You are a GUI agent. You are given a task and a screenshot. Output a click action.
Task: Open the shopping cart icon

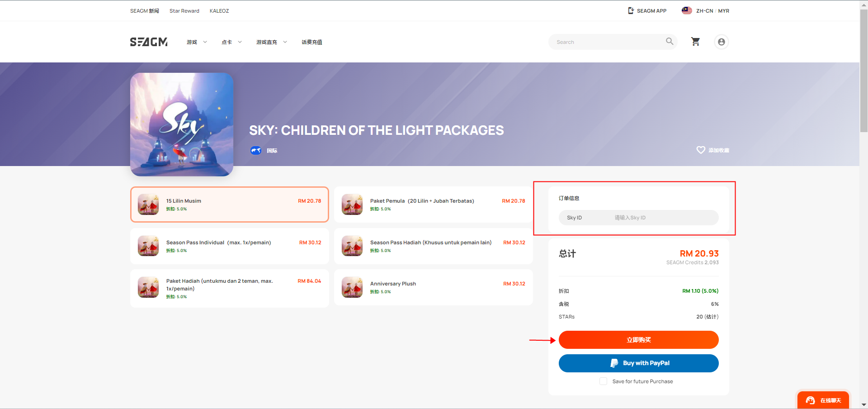click(x=696, y=42)
